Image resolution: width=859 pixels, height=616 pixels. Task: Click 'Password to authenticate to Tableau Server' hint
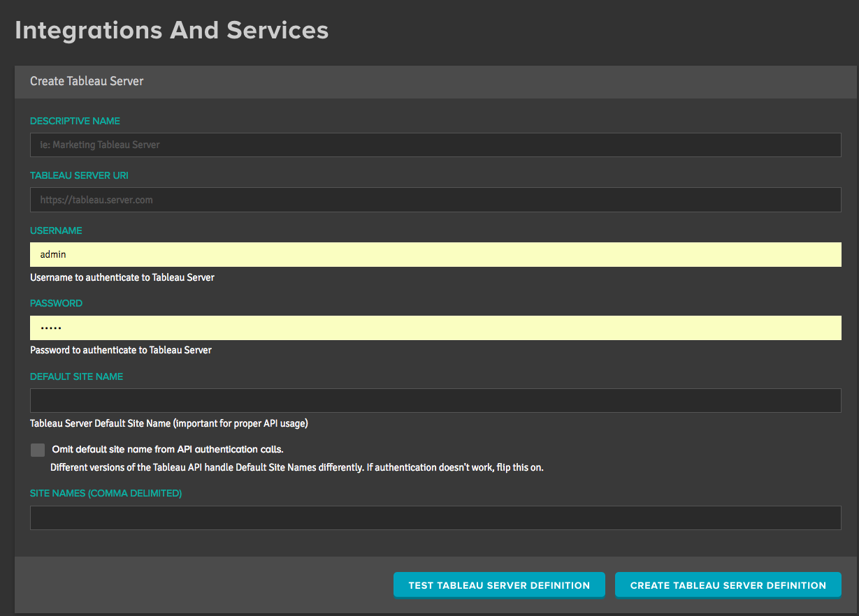coord(121,350)
